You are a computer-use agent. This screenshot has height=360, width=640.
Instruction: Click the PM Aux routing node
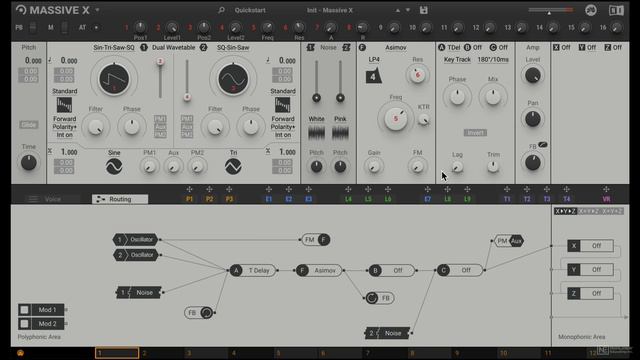(x=509, y=241)
